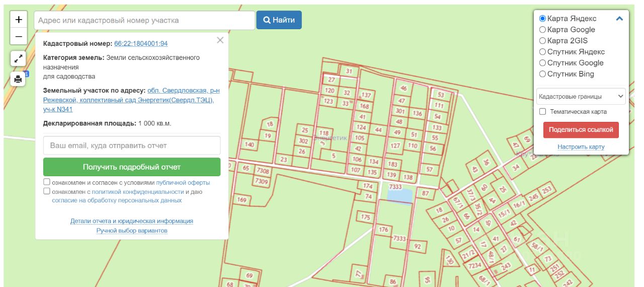
Task: Check the публичной оферты agreement box
Action: point(47,182)
